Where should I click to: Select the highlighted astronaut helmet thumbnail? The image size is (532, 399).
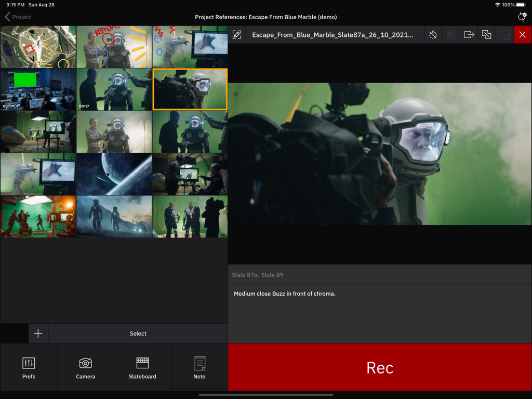click(189, 89)
